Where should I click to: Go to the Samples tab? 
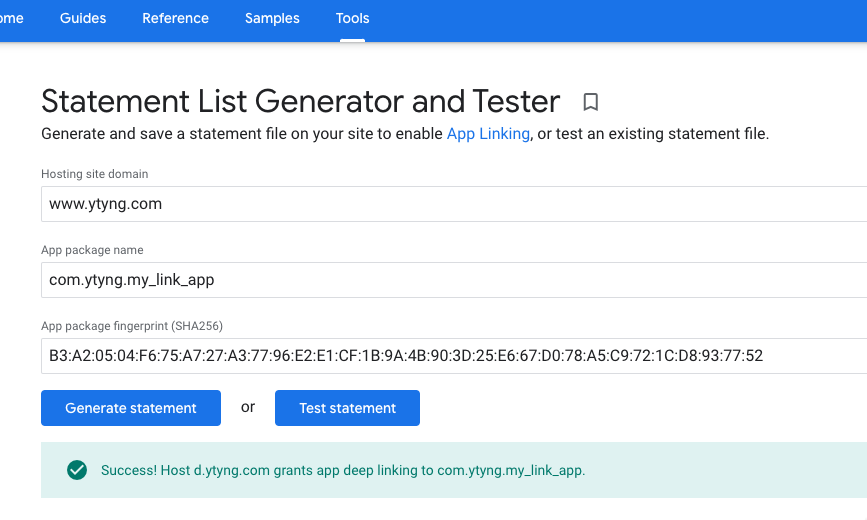pyautogui.click(x=272, y=18)
